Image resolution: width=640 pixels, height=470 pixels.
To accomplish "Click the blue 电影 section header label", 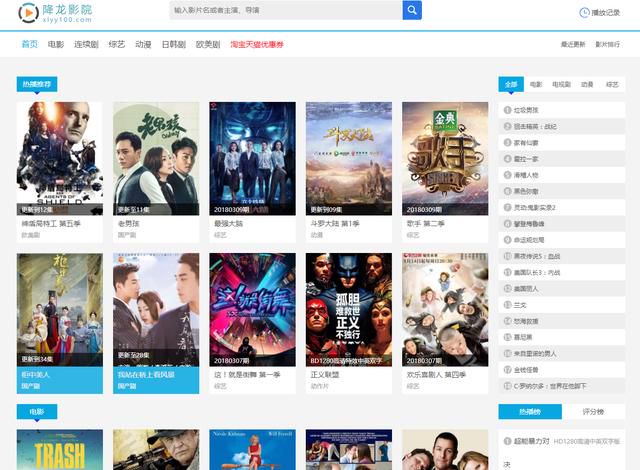I will pos(37,412).
